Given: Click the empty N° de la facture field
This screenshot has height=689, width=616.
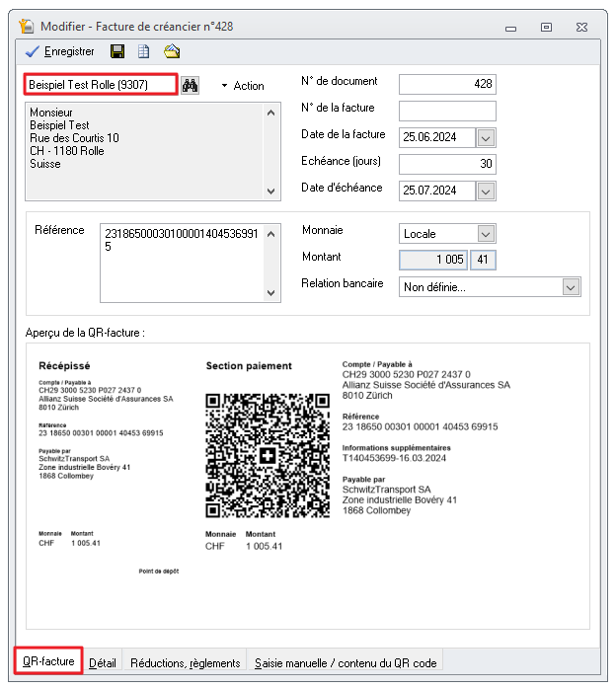Looking at the screenshot, I should click(x=447, y=111).
